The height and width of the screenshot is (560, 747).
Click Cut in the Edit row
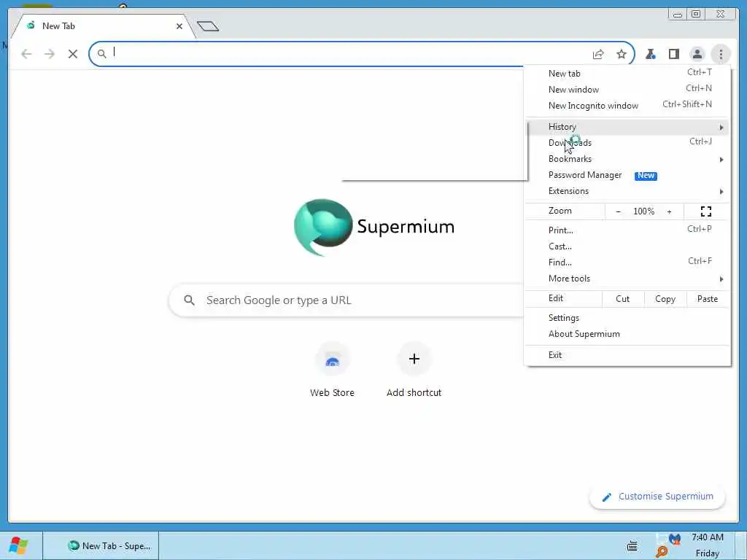623,299
